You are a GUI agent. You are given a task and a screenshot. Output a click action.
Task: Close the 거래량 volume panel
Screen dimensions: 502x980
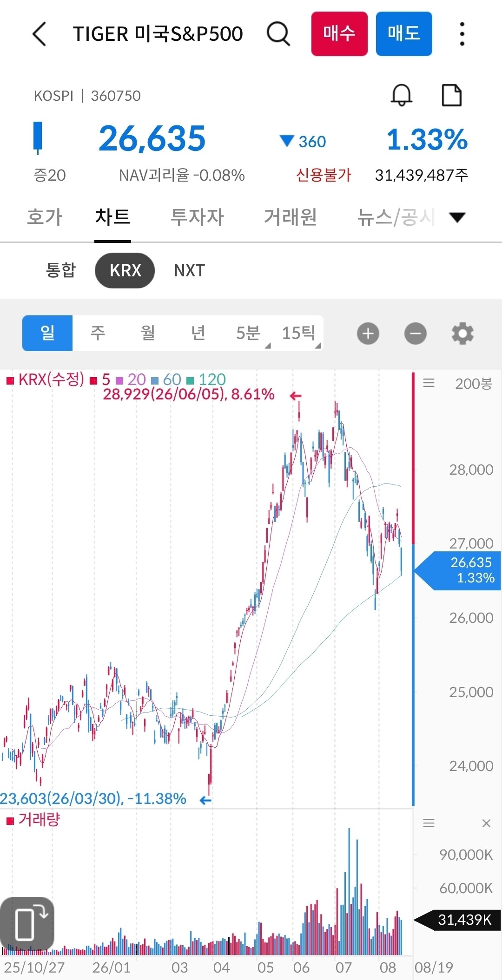coord(486,823)
